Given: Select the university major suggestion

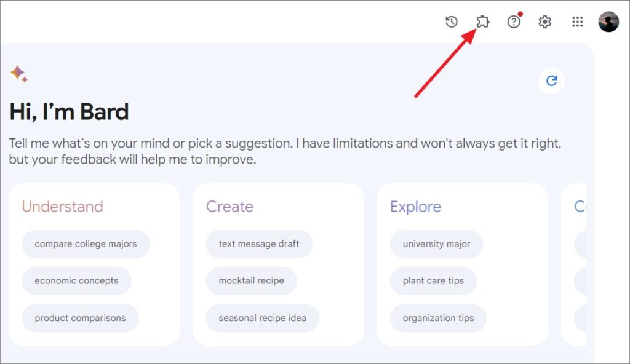Looking at the screenshot, I should point(436,244).
